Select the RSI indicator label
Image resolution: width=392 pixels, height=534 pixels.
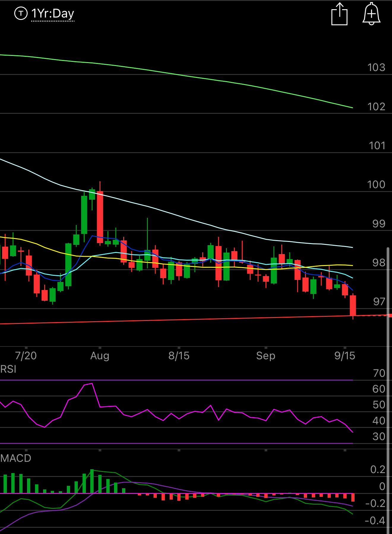coord(8,369)
